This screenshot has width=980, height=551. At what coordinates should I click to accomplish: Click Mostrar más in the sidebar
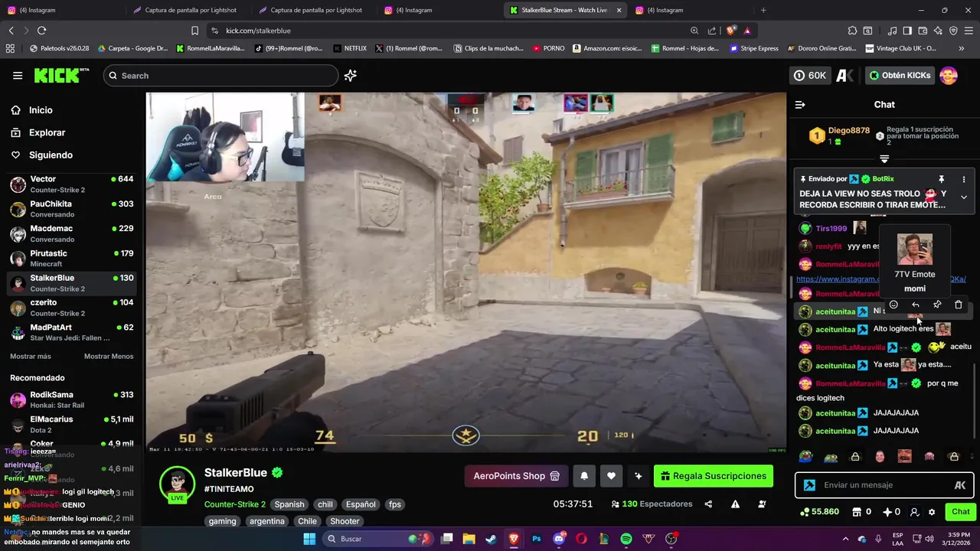click(31, 357)
